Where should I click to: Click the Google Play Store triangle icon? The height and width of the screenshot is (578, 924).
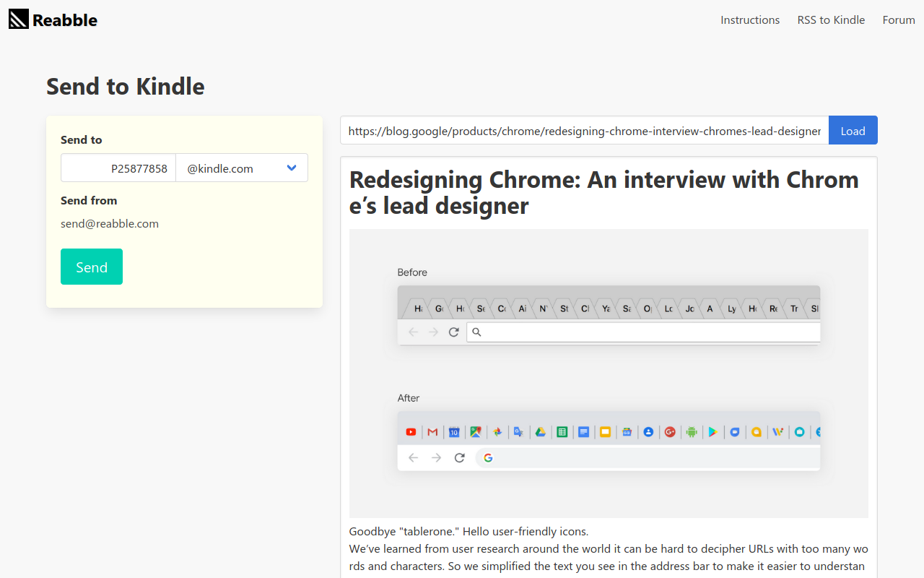point(712,432)
